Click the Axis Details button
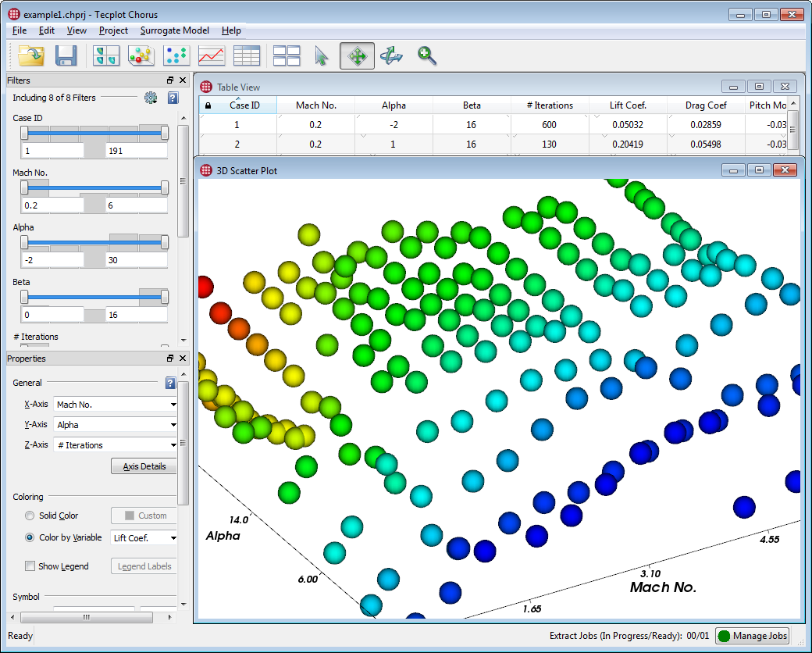Viewport: 812px width, 653px height. point(144,466)
